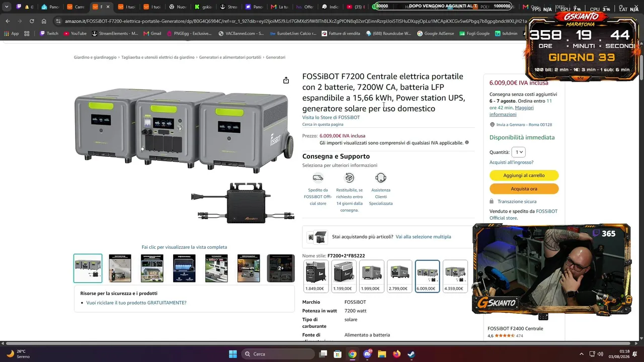Open File Explorer from the taskbar
The image size is (644, 362).
coord(382,354)
